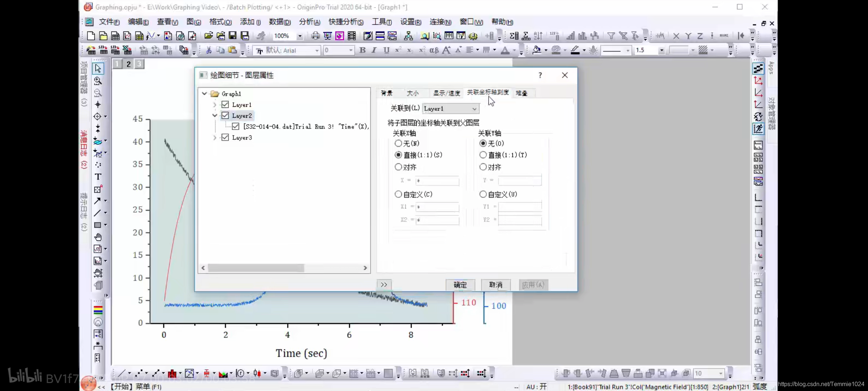Click the color palette bar in tools
The image size is (868, 391).
[x=98, y=310]
